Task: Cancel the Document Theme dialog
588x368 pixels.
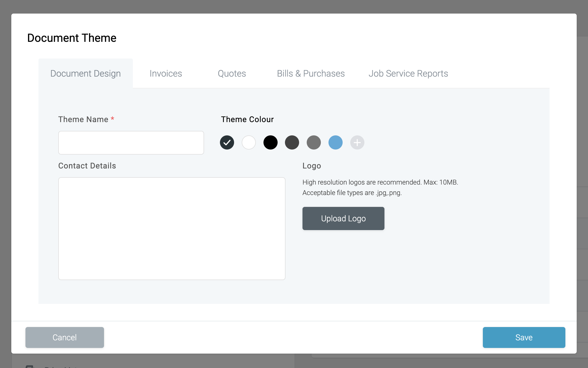Action: pos(64,337)
